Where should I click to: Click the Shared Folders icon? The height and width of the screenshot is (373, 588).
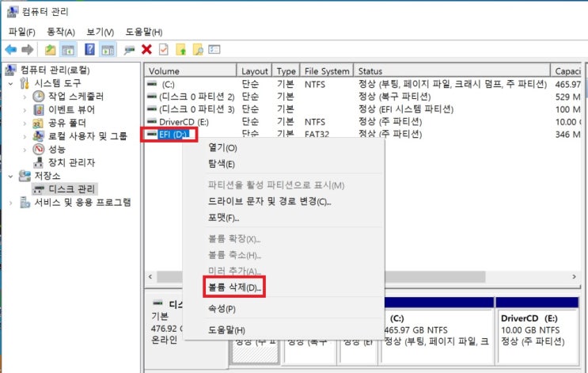tap(38, 123)
